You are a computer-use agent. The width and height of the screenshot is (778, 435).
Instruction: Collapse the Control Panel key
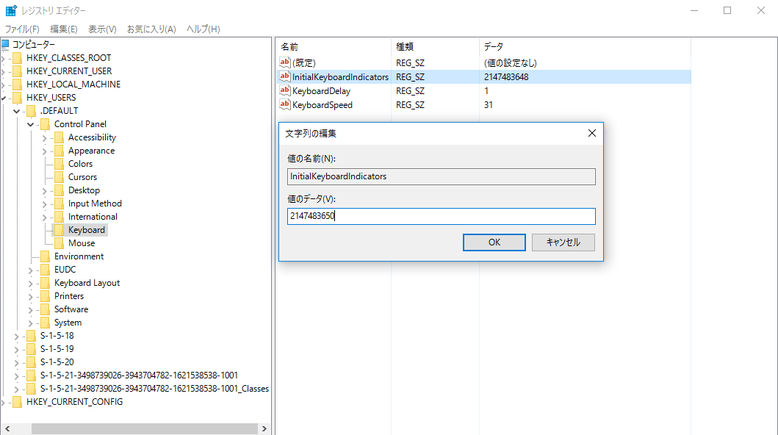pos(31,124)
